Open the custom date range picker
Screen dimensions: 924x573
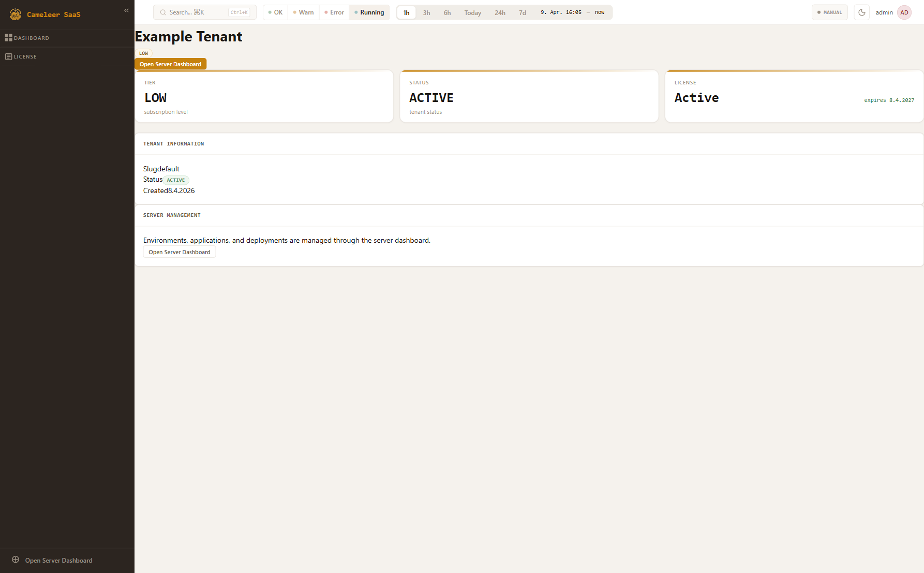(572, 12)
